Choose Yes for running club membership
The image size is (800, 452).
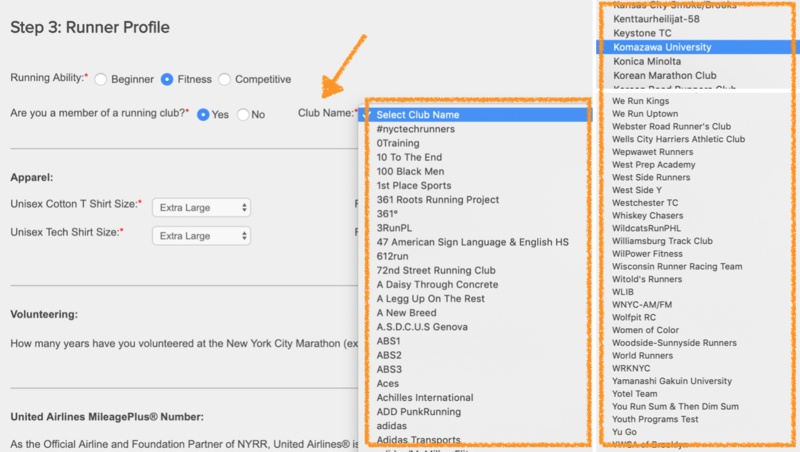coord(203,115)
